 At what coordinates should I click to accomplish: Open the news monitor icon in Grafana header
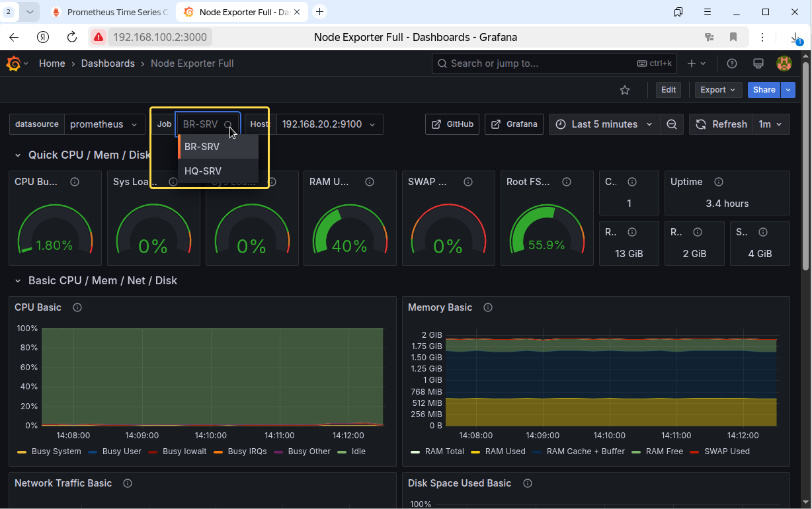click(758, 63)
